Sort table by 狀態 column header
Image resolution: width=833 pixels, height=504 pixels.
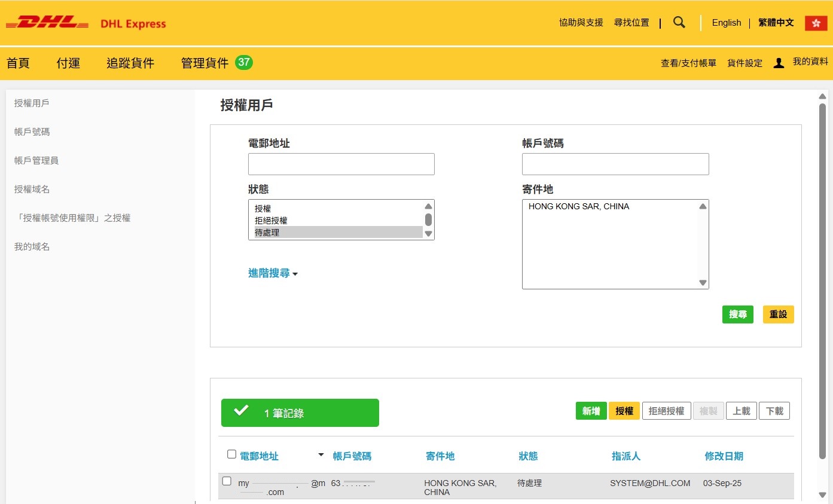coord(529,456)
